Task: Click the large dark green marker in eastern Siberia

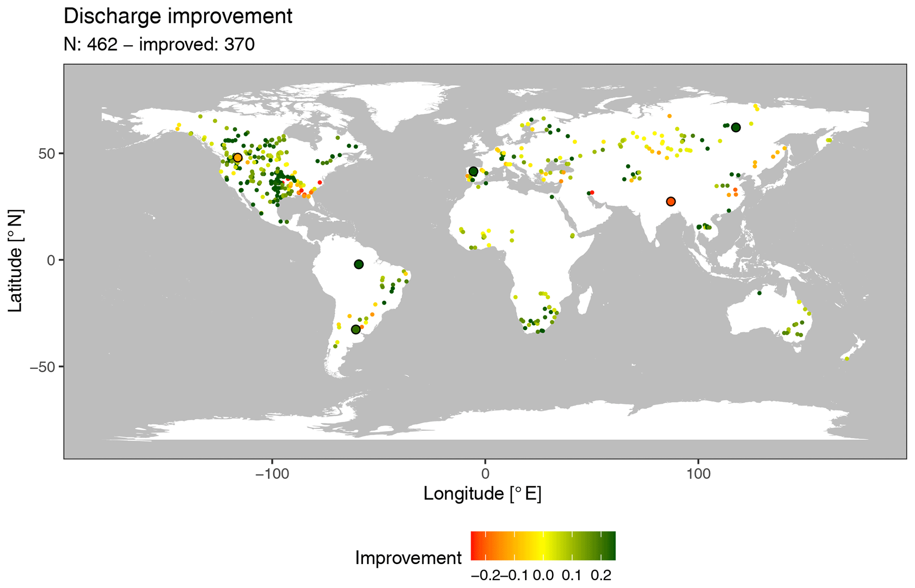Action: point(736,128)
